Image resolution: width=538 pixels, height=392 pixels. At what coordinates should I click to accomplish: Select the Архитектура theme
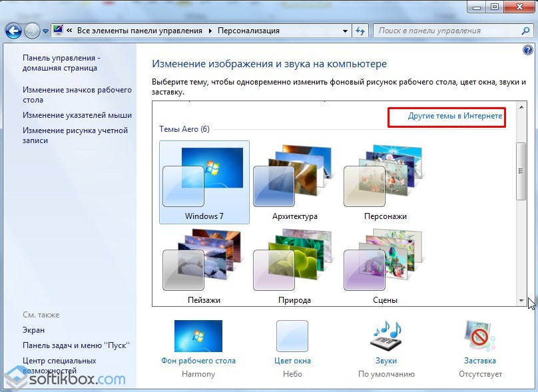[x=294, y=182]
